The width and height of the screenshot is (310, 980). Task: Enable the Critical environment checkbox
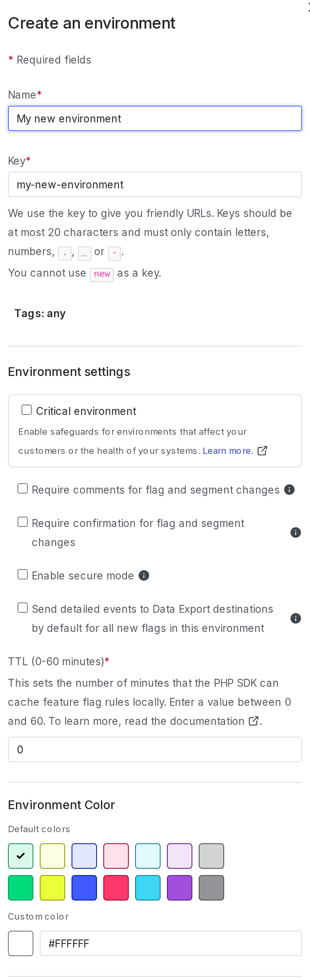click(26, 409)
